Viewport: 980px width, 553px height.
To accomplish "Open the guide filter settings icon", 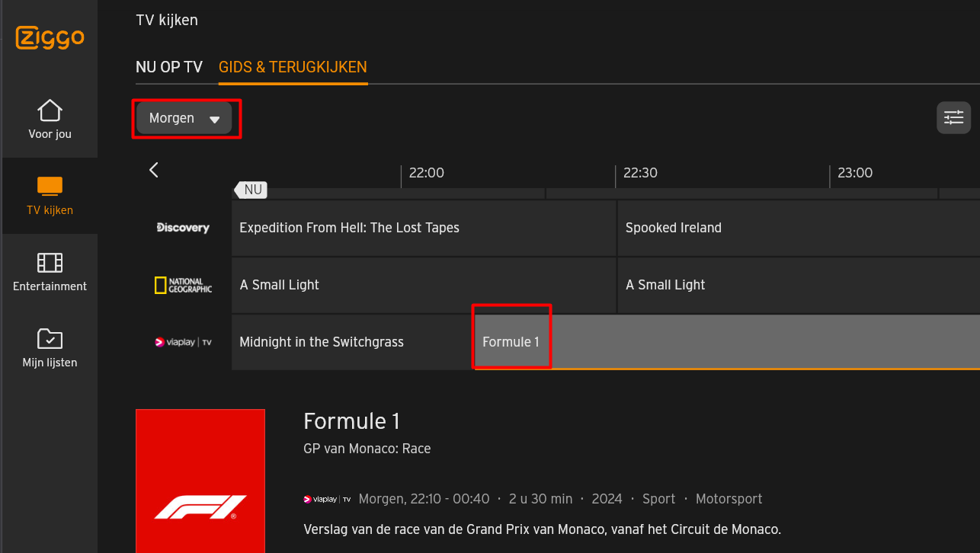I will pos(953,118).
